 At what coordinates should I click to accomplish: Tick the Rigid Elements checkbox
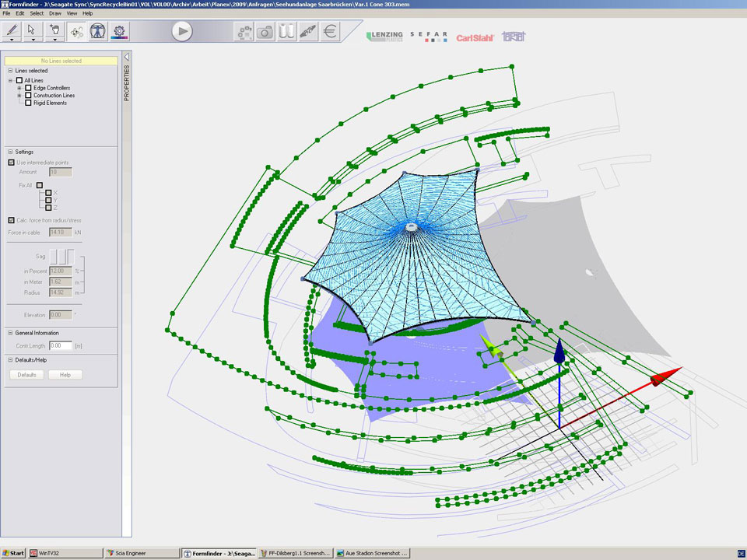[29, 103]
